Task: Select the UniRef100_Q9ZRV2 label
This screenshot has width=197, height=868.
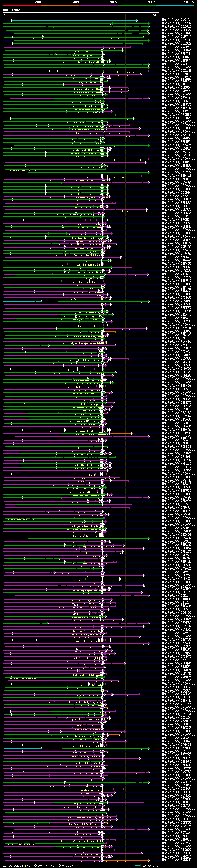Action: pos(176,47)
